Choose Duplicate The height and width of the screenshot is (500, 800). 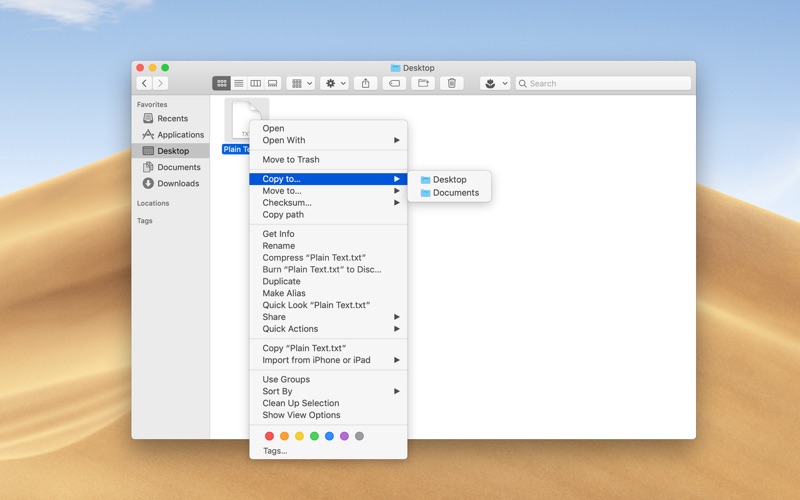328,281
